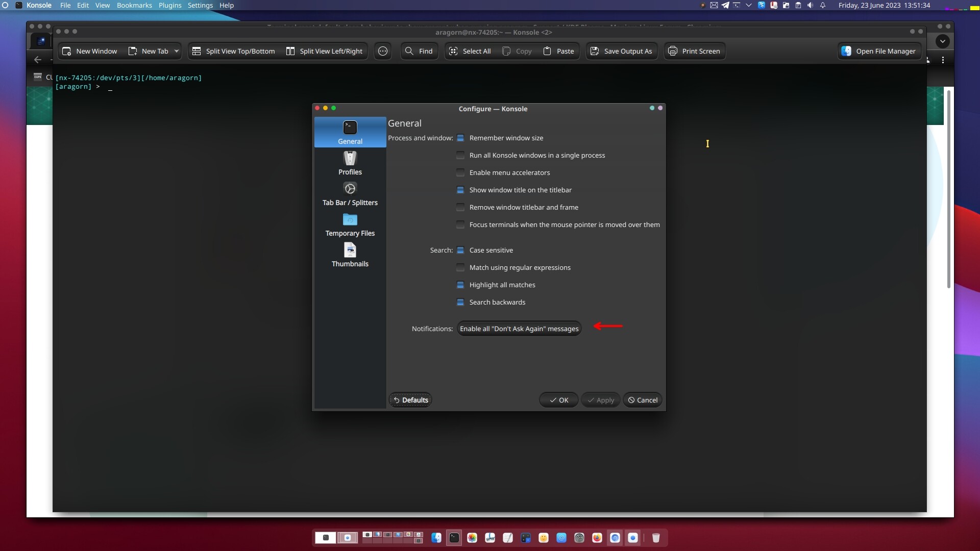Click the date and time clock

point(884,5)
